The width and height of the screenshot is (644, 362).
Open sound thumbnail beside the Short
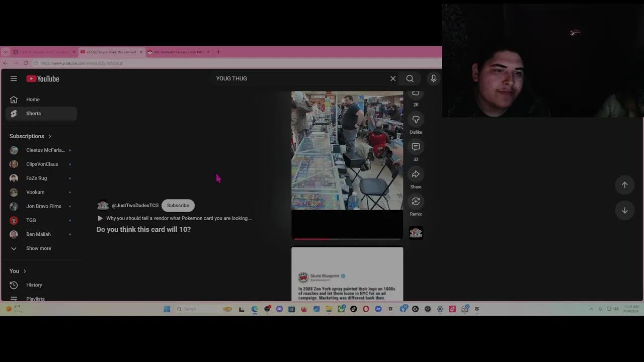point(416,233)
